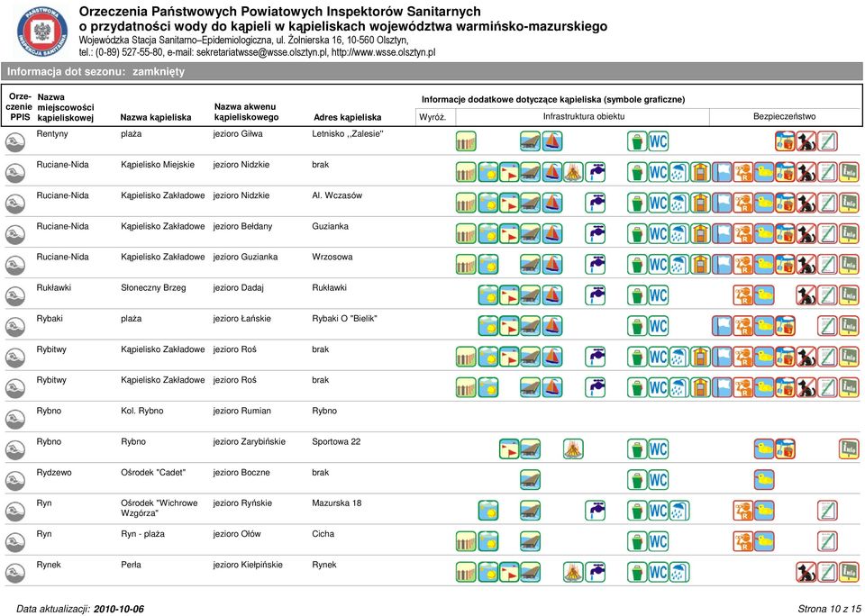Click the regulations sheet icon in Mazurska 18 row
865x616 pixels.
coord(827,511)
